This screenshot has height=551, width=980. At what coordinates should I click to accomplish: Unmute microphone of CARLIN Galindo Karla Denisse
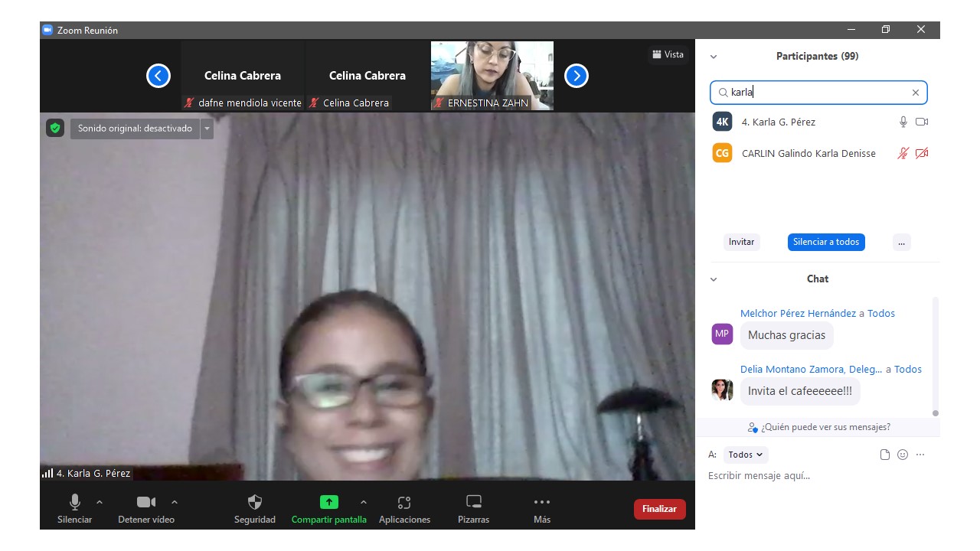[x=903, y=153]
